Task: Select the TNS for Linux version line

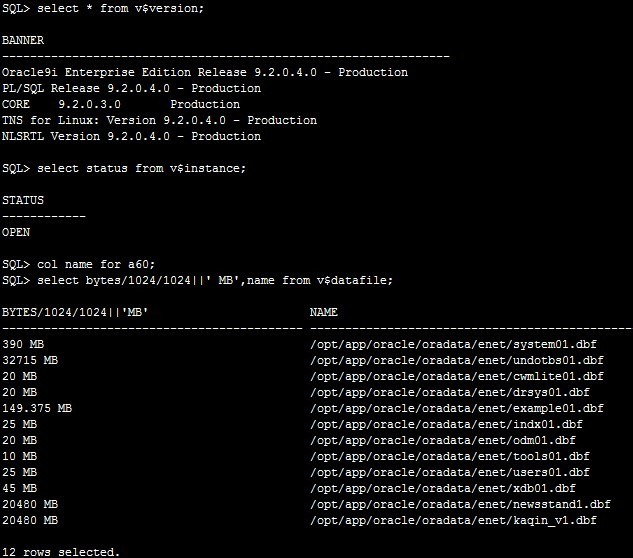Action: 159,120
